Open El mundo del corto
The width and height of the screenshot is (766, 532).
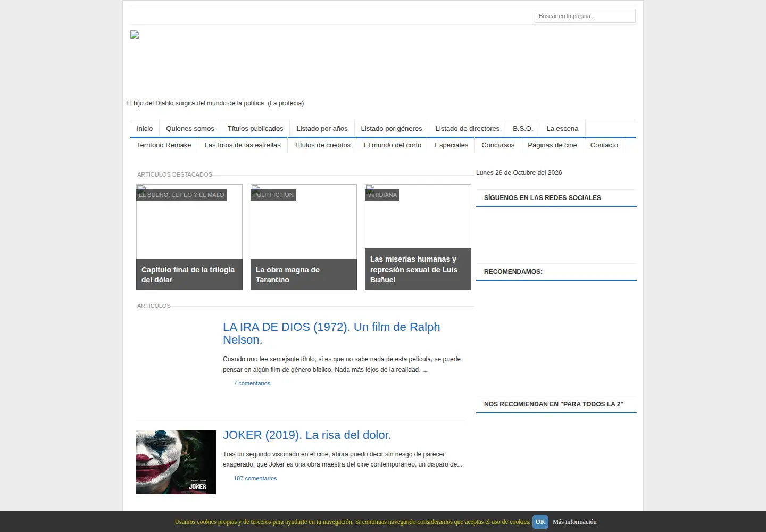click(x=393, y=145)
